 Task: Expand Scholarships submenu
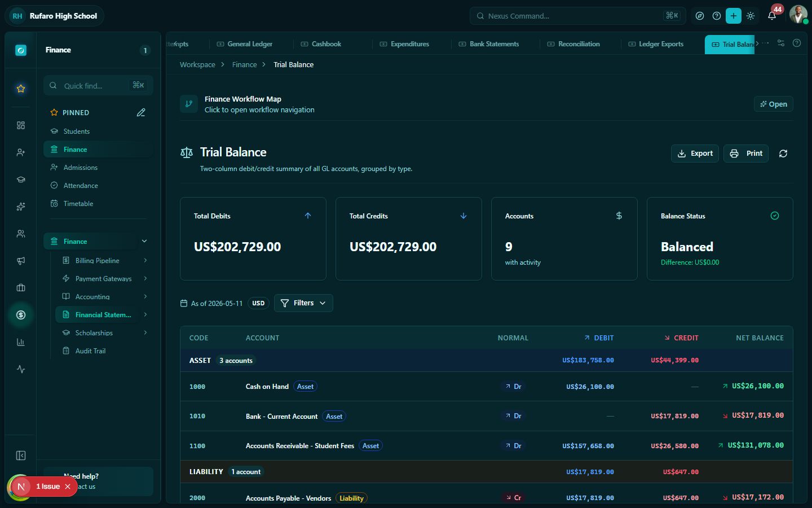point(145,332)
